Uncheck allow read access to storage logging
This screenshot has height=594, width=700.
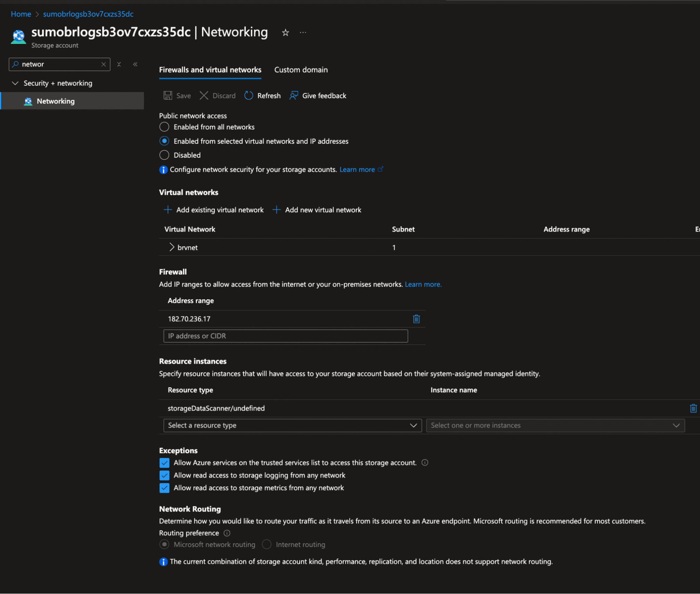(164, 475)
